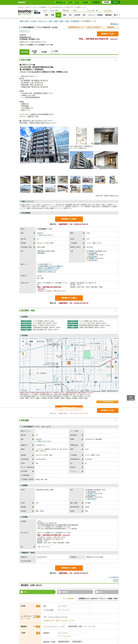Open 支払シミュレーション link in details table
This screenshot has height=644, width=138.
45,235
